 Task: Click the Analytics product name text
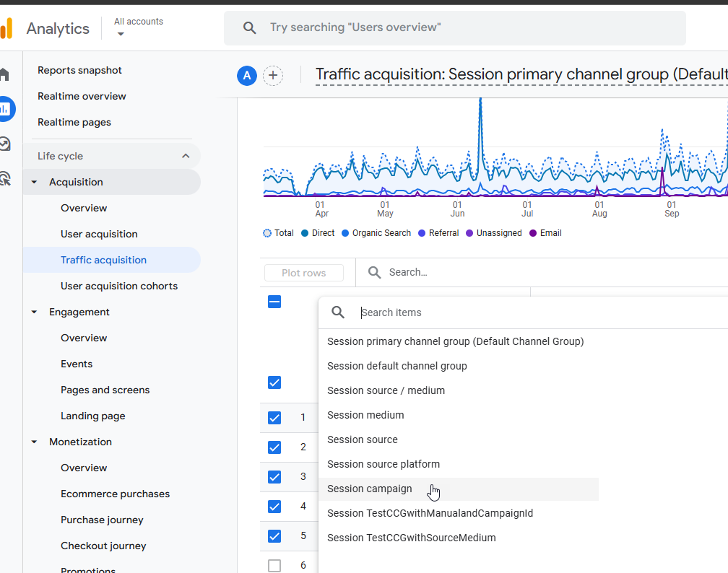(58, 29)
